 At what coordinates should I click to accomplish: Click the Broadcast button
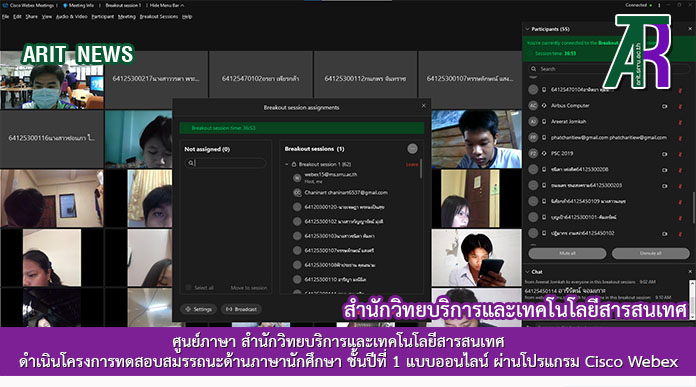coord(241,309)
